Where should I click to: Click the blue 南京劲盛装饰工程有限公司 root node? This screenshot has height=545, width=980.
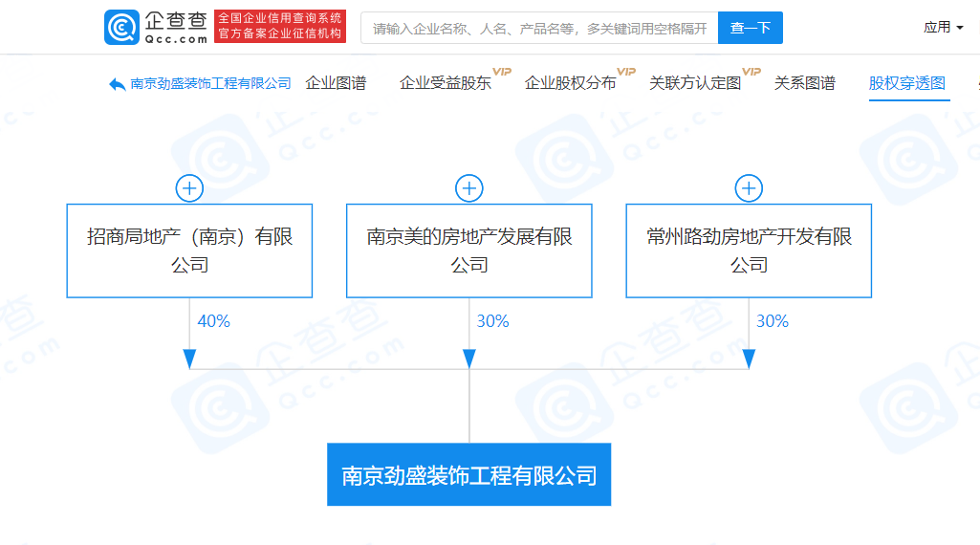click(x=468, y=475)
